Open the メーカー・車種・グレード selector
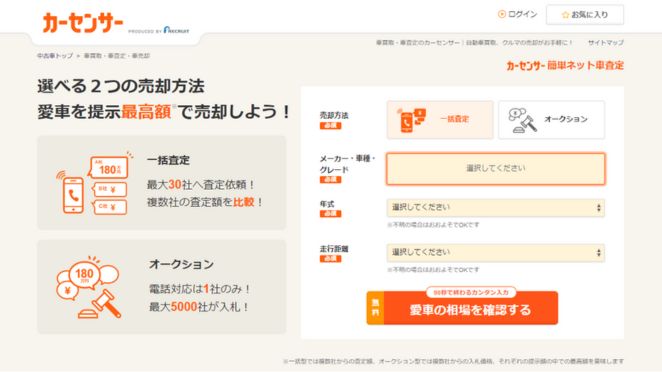662x372 pixels. click(496, 168)
